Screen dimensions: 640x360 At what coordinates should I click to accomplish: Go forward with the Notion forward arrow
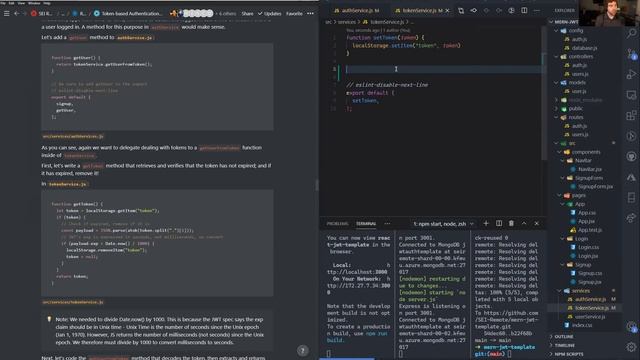[24, 13]
